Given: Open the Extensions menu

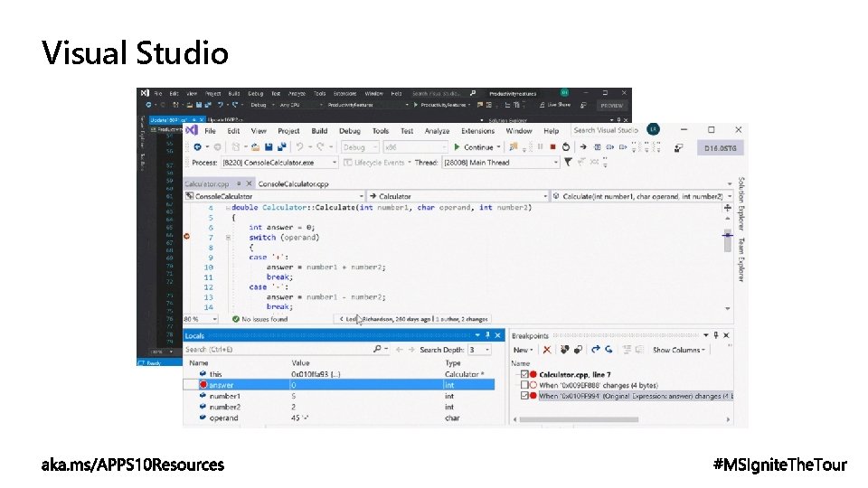Looking at the screenshot, I should [x=477, y=131].
